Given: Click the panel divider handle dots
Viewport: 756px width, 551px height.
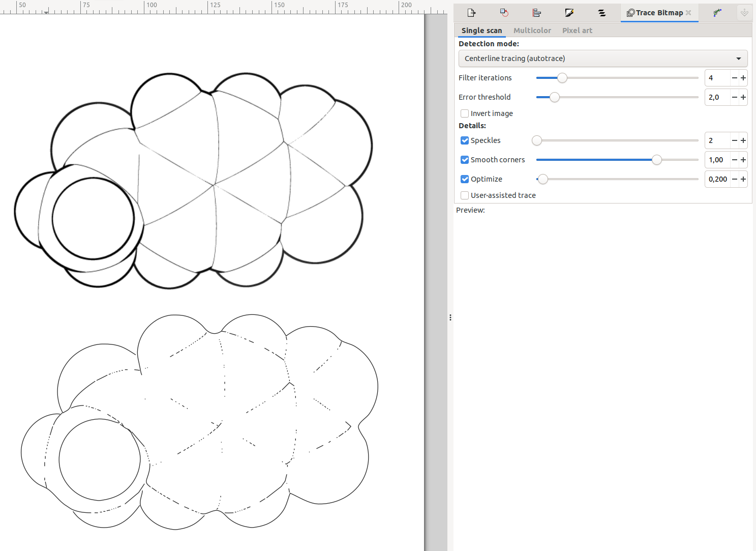Looking at the screenshot, I should coord(450,317).
